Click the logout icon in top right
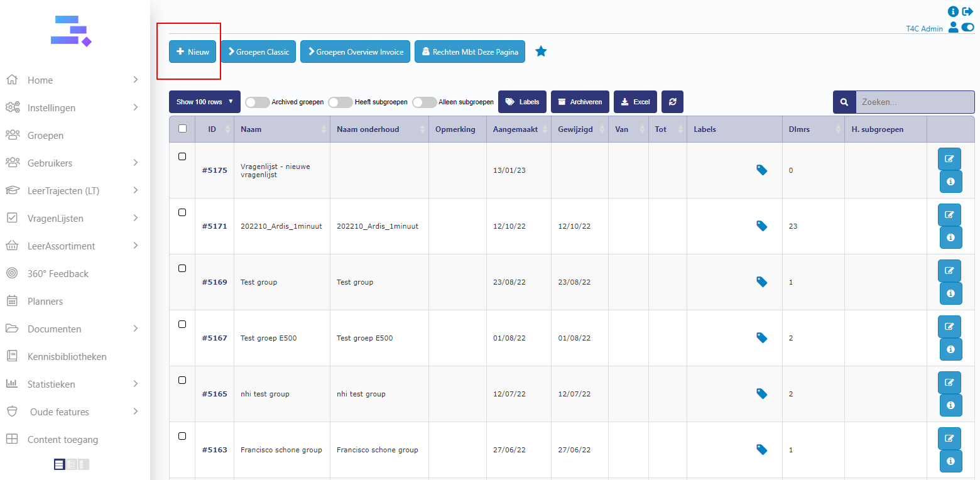 click(x=967, y=11)
